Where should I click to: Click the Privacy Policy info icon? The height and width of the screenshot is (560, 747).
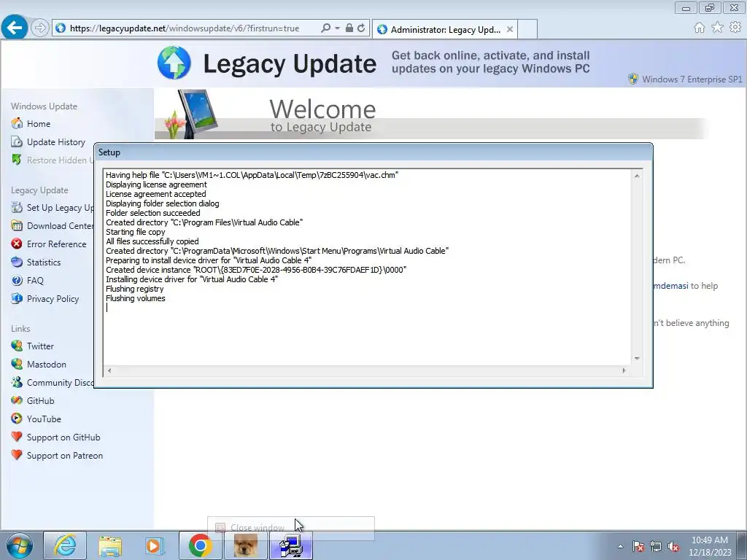[x=17, y=298]
